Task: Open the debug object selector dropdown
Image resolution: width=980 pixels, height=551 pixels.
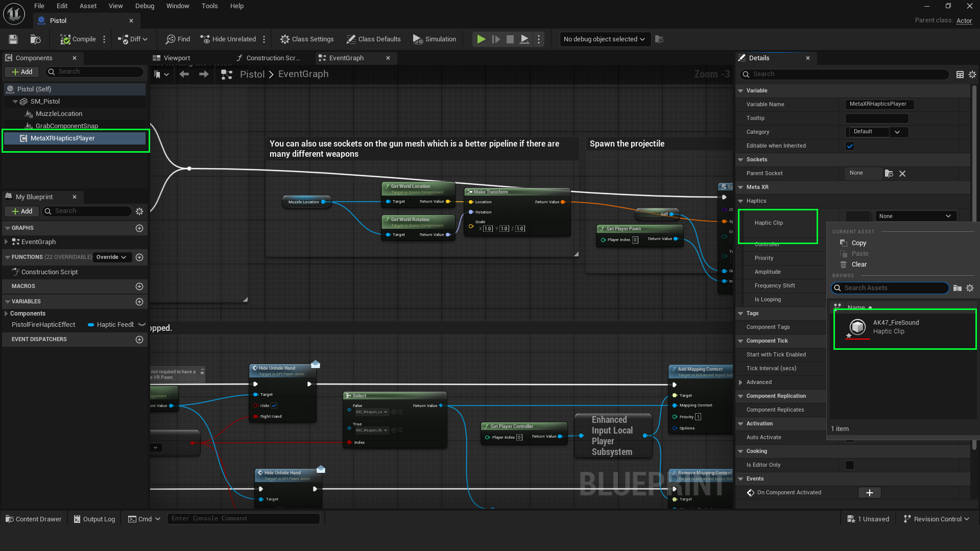Action: coord(605,39)
